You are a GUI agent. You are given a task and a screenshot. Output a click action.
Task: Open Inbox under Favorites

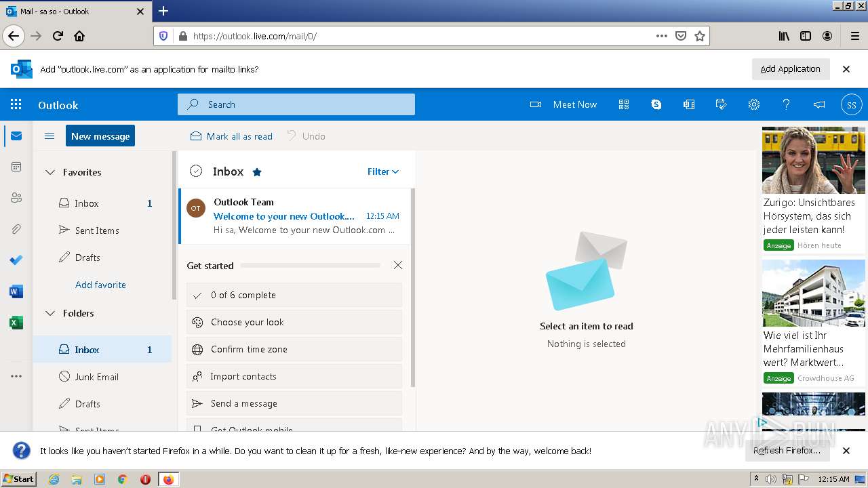pos(102,203)
